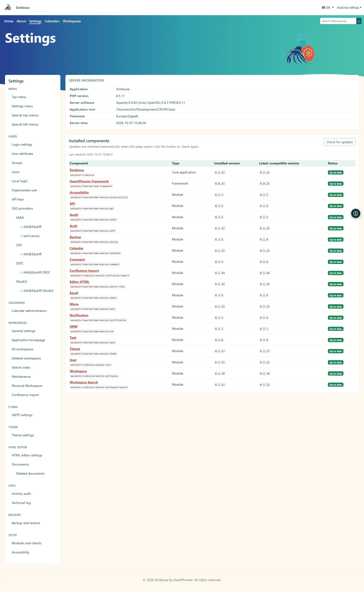The image size is (364, 592).
Task: Click the Simbioza hermit crab logo icon
Action: click(8, 7)
